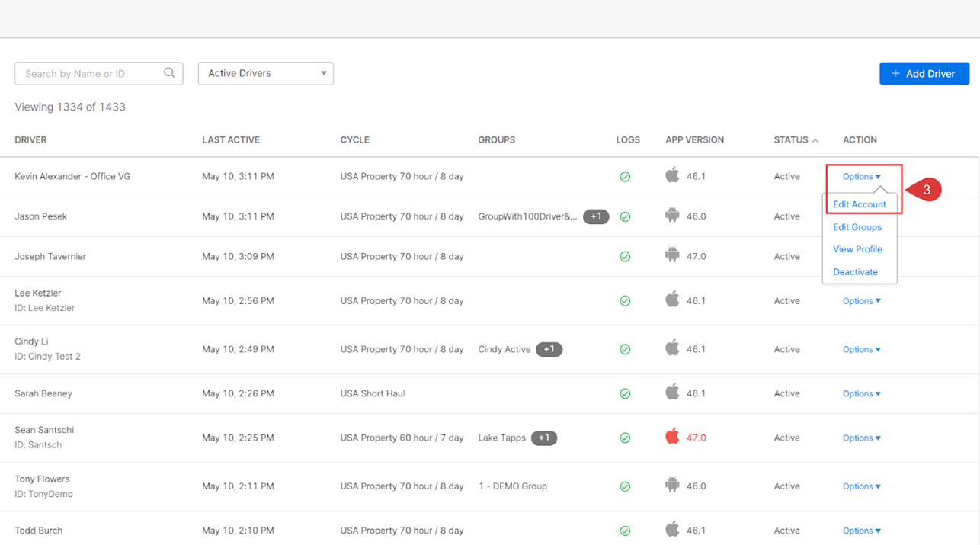This screenshot has width=980, height=545.
Task: Click Joseph Tavernier's Android app icon
Action: pyautogui.click(x=672, y=256)
